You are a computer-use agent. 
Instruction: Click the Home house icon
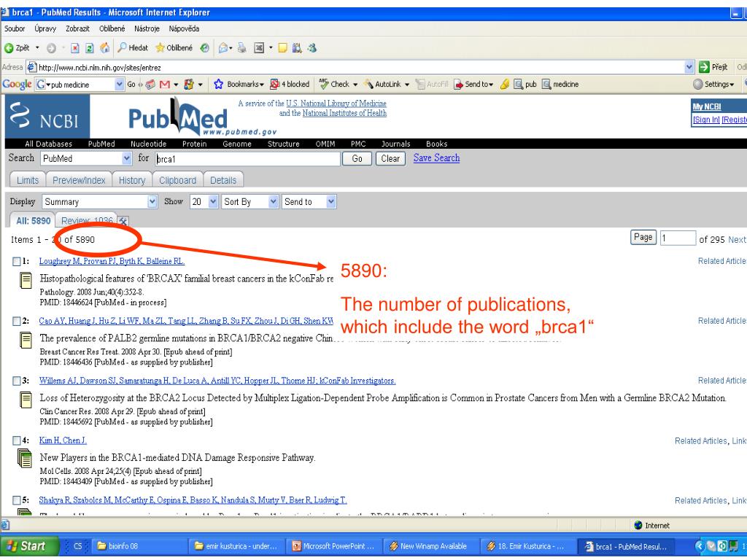click(x=104, y=47)
